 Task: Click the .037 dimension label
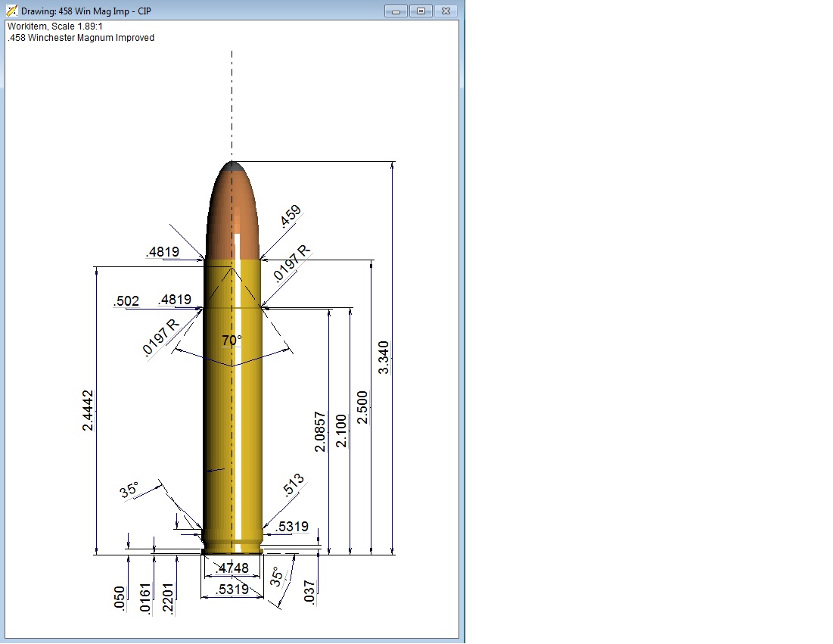pyautogui.click(x=309, y=592)
